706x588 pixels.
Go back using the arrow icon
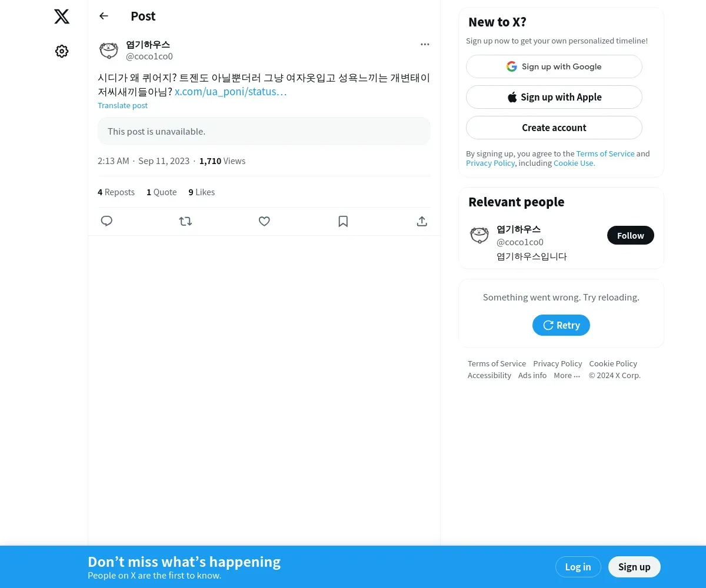pos(104,16)
